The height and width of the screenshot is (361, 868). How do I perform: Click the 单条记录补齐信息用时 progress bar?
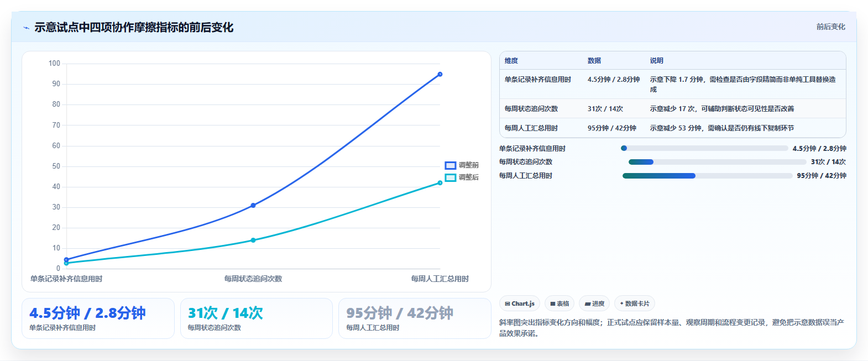click(704, 148)
